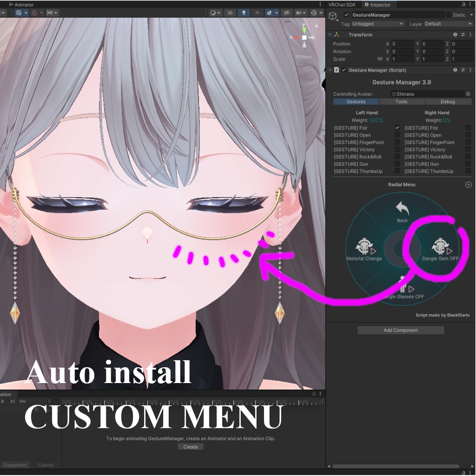This screenshot has width=476, height=476.
Task: Click Create animation button
Action: pyautogui.click(x=190, y=447)
